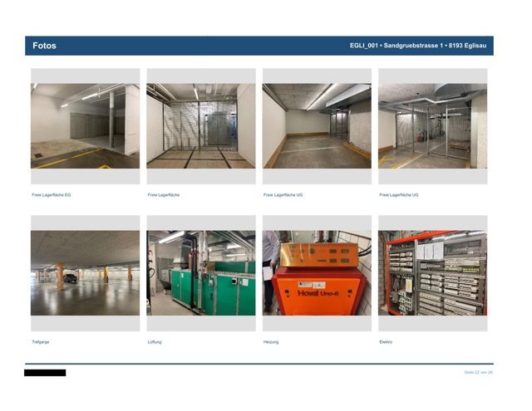This screenshot has height=411, width=532.
Task: Click the address text 'EGLI_001 • Sandgruebstrasse 1 • 8193 Eglisau'
Action: point(418,46)
